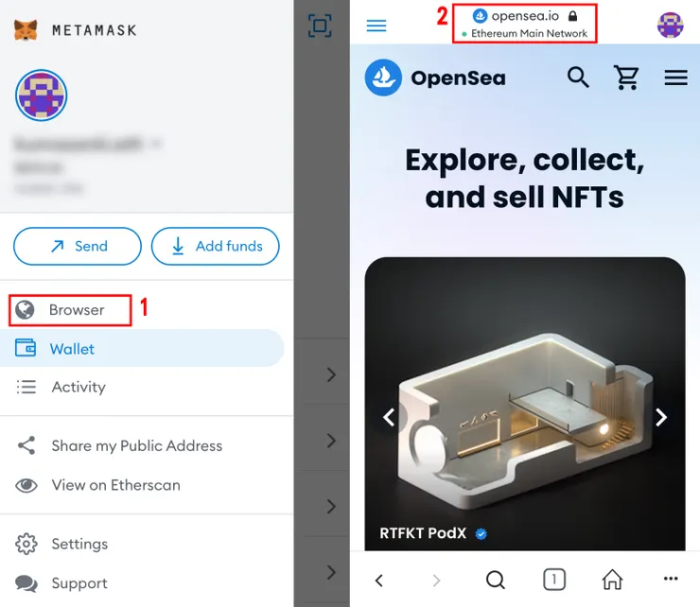Screen dimensions: 700x607
Task: Open the OpenSea search icon
Action: coord(578,78)
